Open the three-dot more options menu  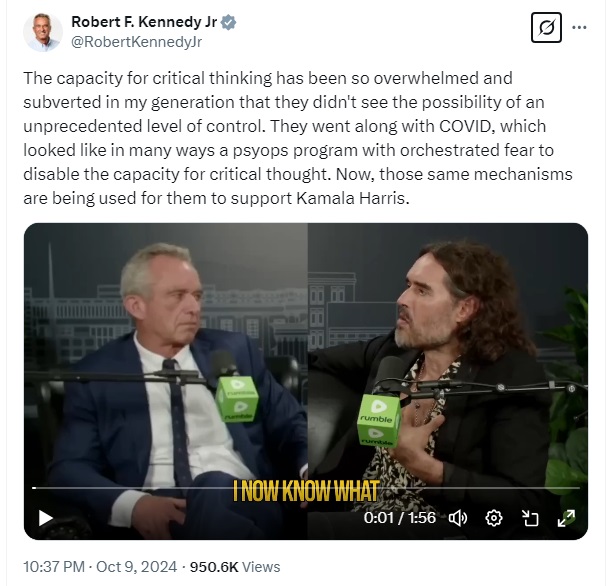click(x=579, y=27)
